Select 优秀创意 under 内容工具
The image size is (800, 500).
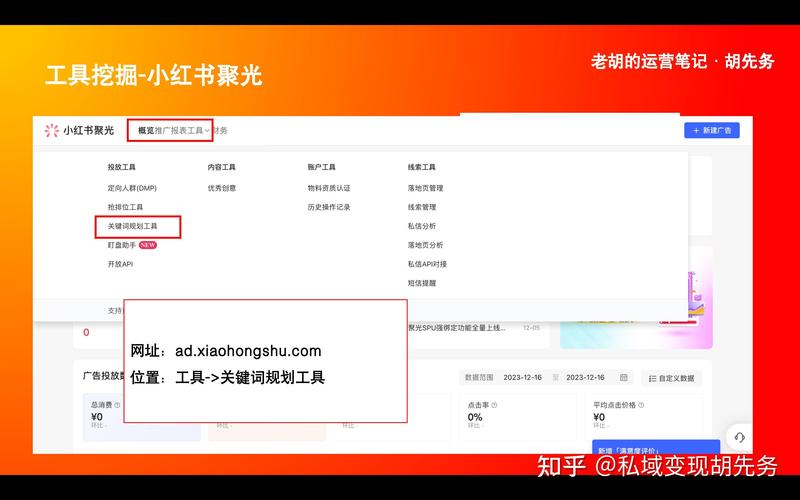pos(222,188)
